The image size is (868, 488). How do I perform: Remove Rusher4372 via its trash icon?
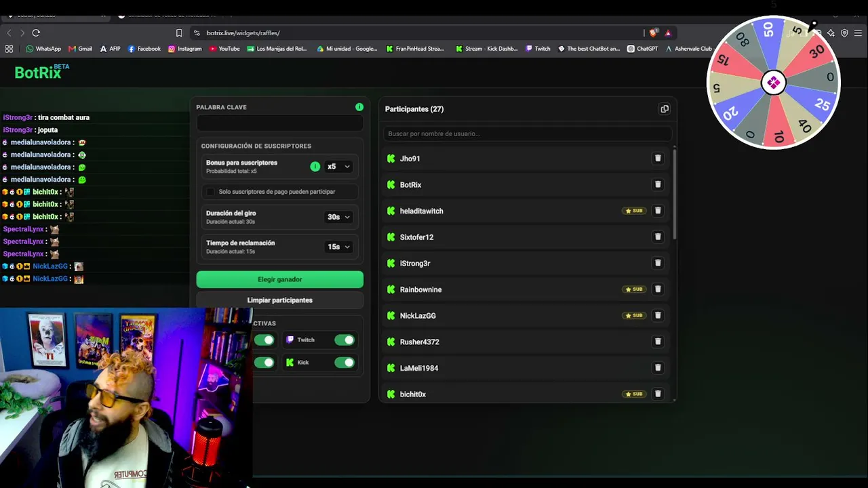658,342
